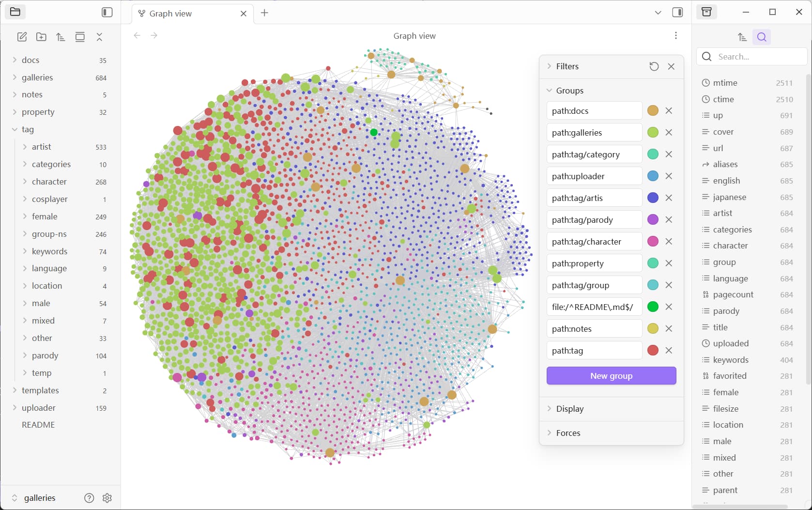Expand the Filters section
The image size is (812, 510).
(567, 66)
